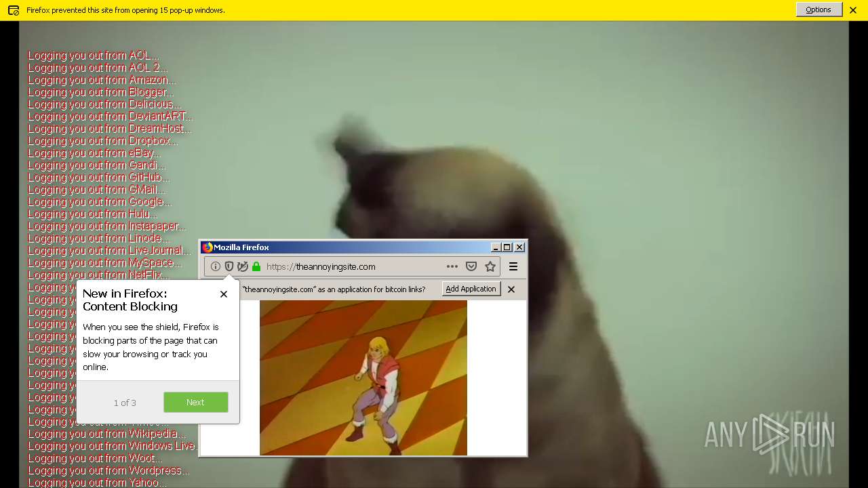Click 'Logging you out from LiveJournal...' line
The height and width of the screenshot is (488, 868).
(x=109, y=251)
